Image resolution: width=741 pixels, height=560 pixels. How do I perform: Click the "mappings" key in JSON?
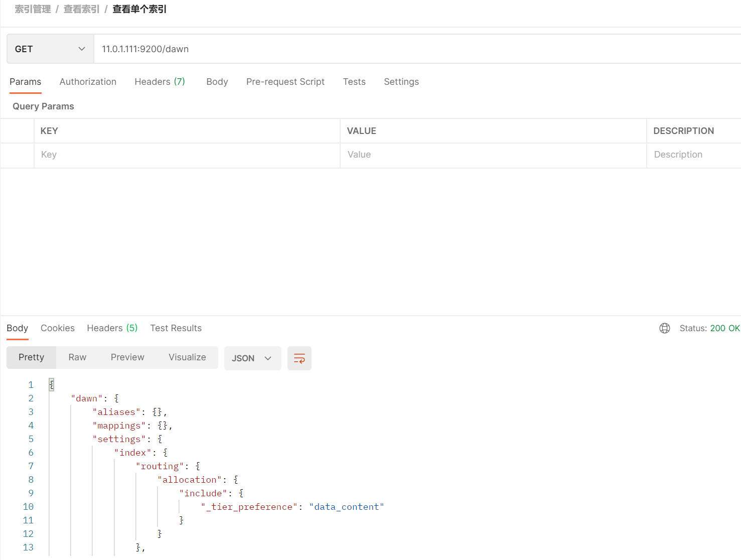tap(119, 426)
